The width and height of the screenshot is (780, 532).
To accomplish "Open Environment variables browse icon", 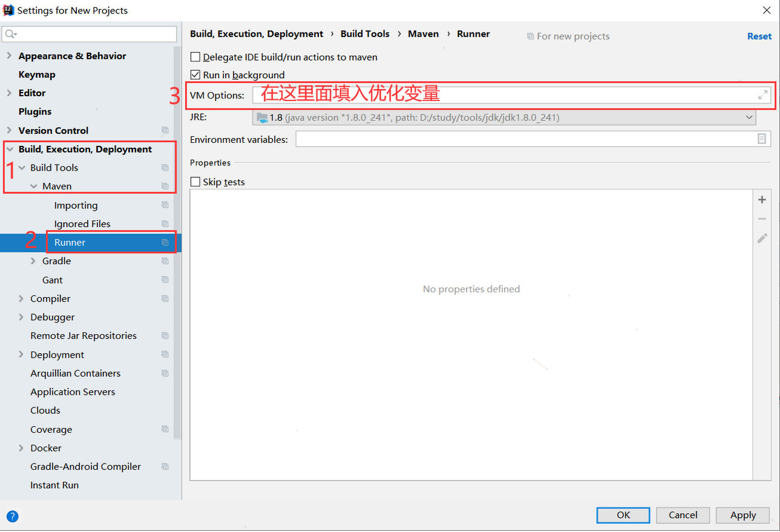I will tap(762, 139).
